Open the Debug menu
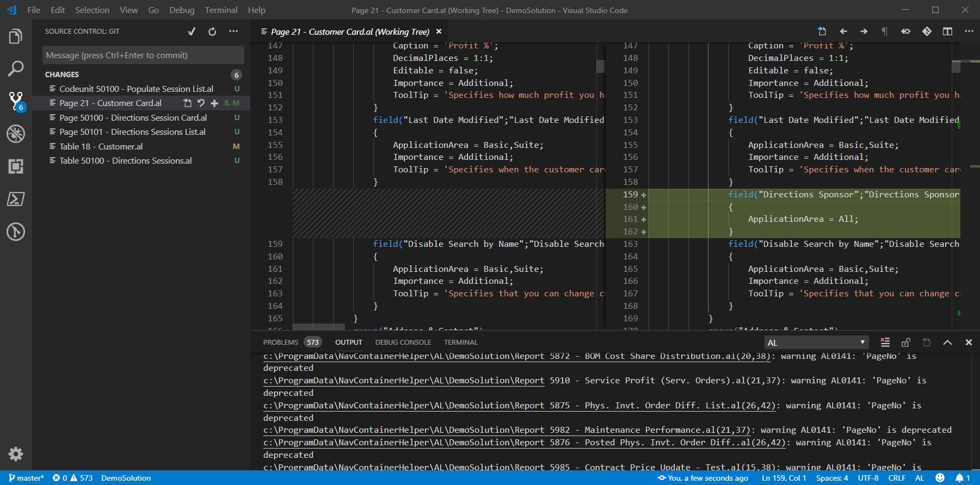 [x=182, y=10]
